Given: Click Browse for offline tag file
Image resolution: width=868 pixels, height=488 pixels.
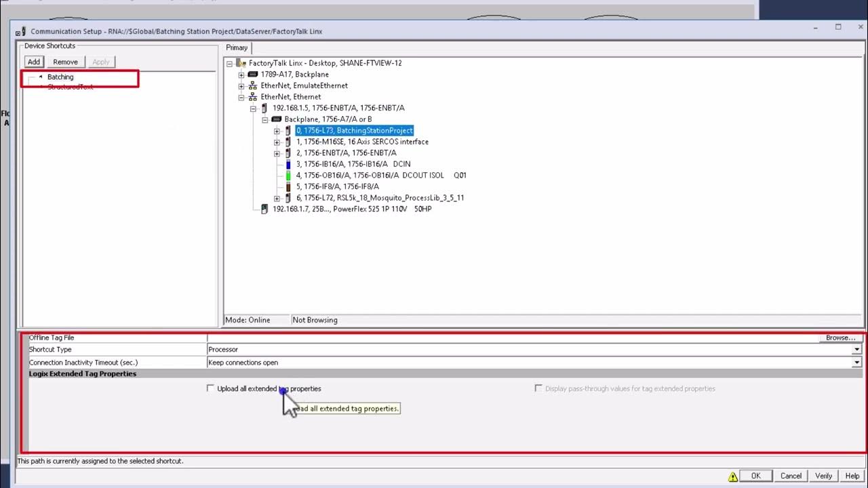Looking at the screenshot, I should coord(840,338).
